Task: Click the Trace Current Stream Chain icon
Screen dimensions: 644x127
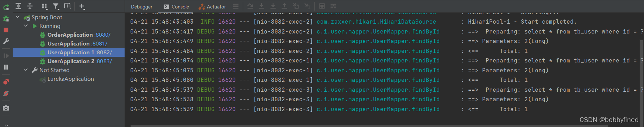Action: (x=333, y=6)
